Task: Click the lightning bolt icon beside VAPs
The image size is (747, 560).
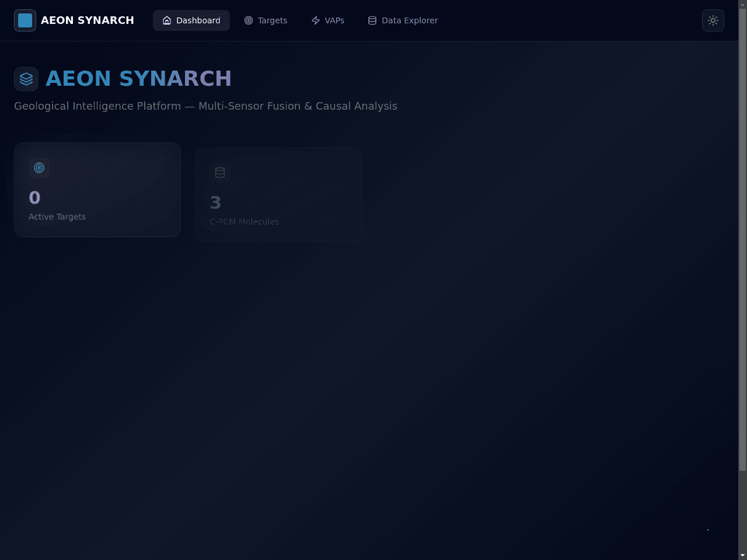Action: (316, 20)
